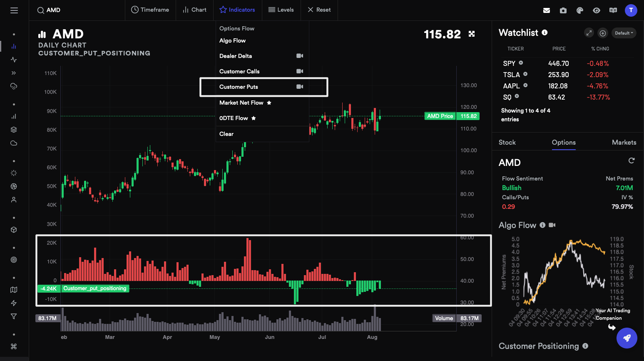Select 0DTE Flow menu entry
The height and width of the screenshot is (361, 644).
click(234, 118)
